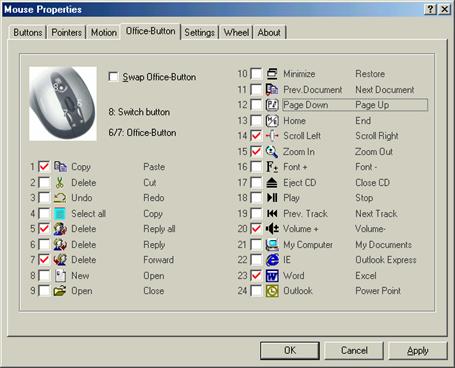Image resolution: width=455 pixels, height=368 pixels.
Task: Click the Prev. Track icon
Action: click(x=272, y=214)
